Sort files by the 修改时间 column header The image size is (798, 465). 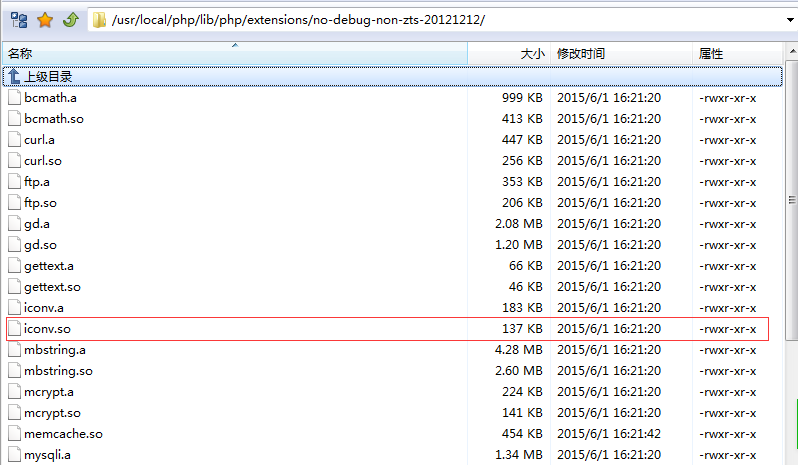click(621, 53)
